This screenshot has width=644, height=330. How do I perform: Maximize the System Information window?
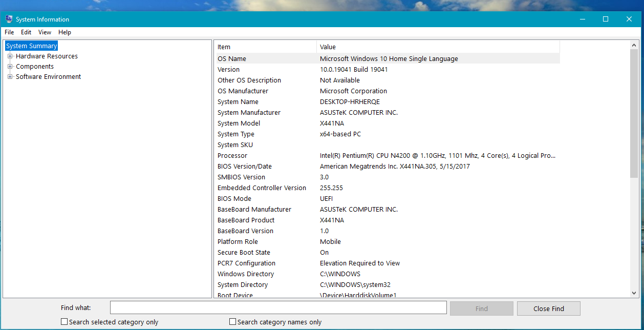(606, 19)
